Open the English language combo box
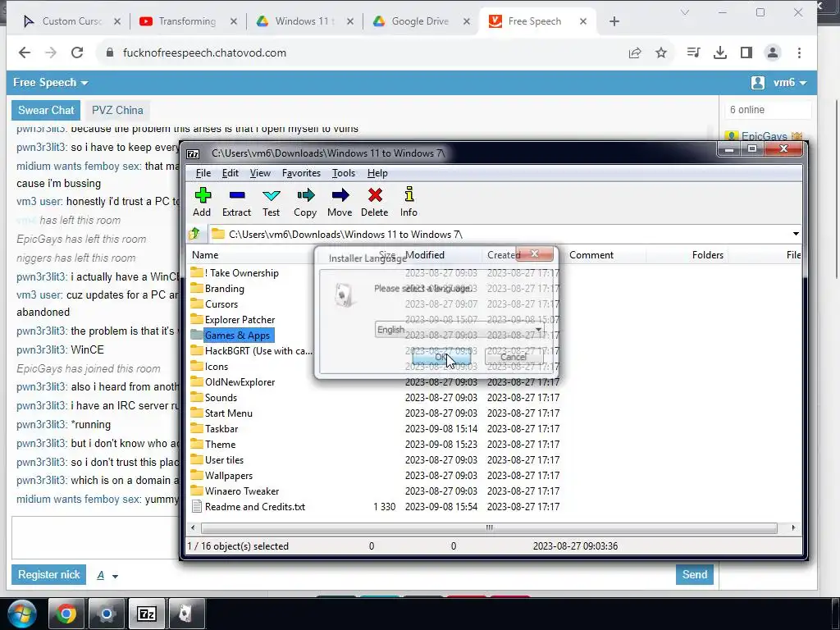The image size is (840, 630). [459, 330]
